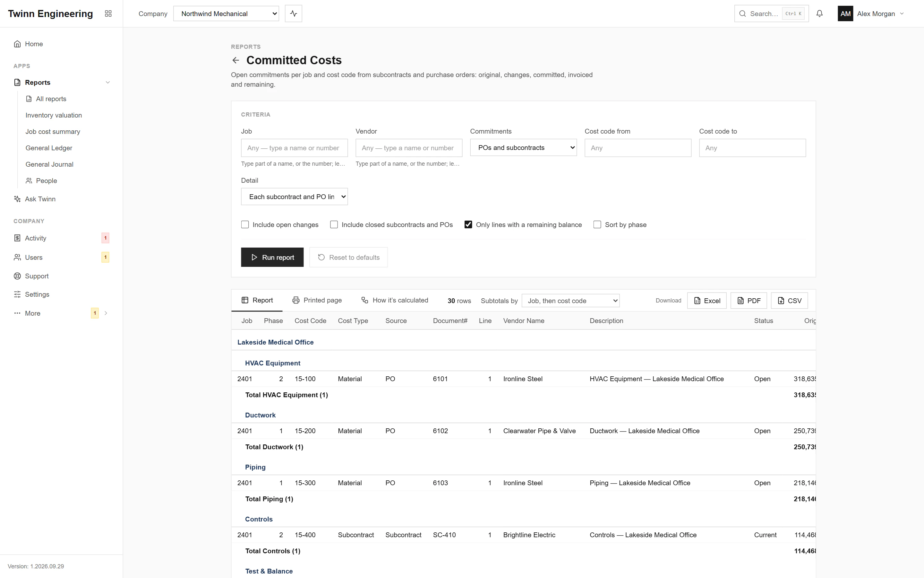Image resolution: width=924 pixels, height=578 pixels.
Task: Enable Include open changes checkbox
Action: pyautogui.click(x=245, y=225)
